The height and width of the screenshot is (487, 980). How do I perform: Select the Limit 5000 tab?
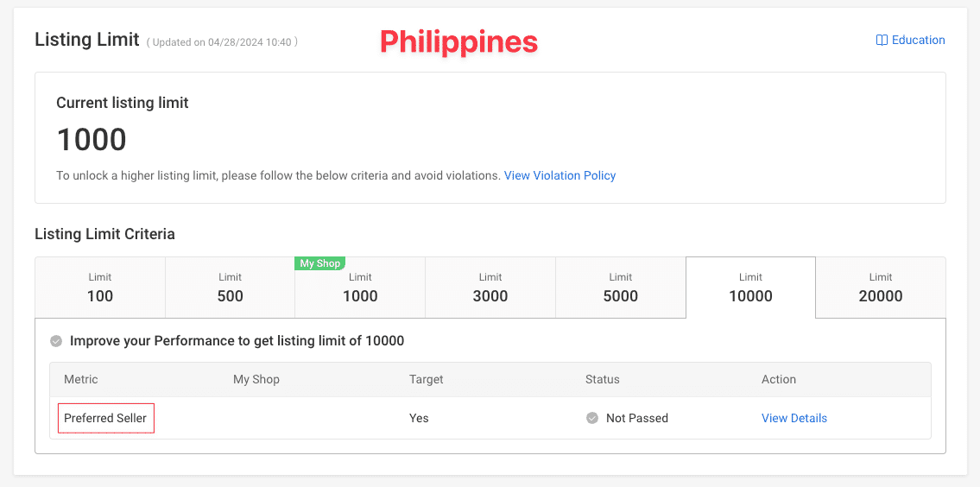point(621,288)
